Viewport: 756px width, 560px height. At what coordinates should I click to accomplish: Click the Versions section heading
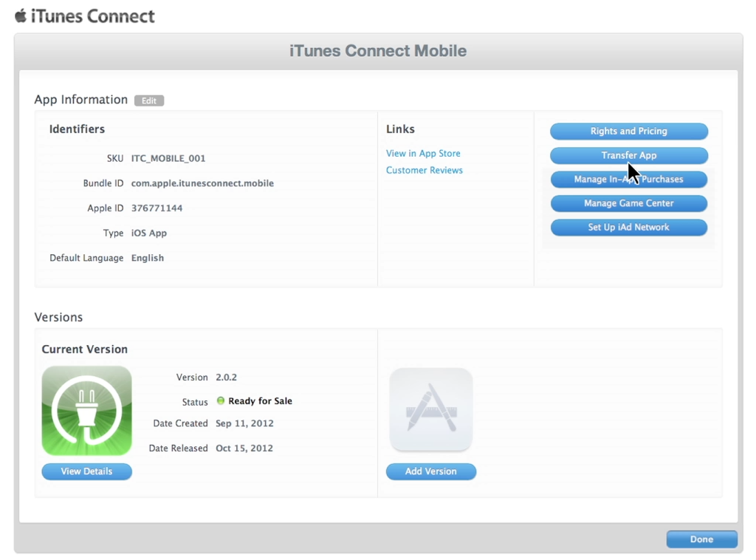pyautogui.click(x=58, y=318)
